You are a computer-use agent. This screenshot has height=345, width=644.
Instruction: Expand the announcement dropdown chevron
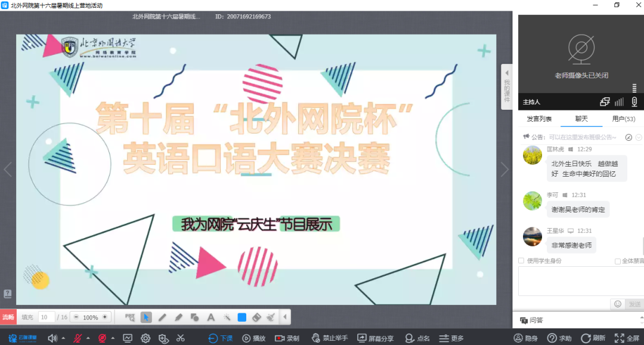pyautogui.click(x=639, y=137)
